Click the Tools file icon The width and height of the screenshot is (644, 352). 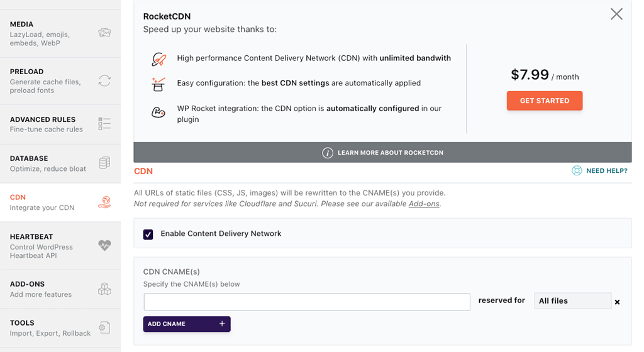click(104, 327)
